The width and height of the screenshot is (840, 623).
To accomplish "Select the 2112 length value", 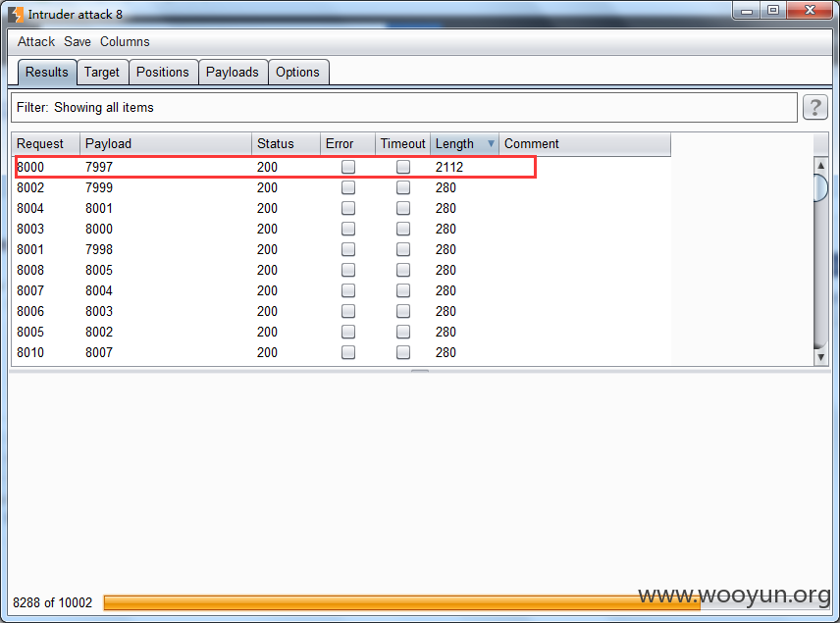I will (x=448, y=167).
